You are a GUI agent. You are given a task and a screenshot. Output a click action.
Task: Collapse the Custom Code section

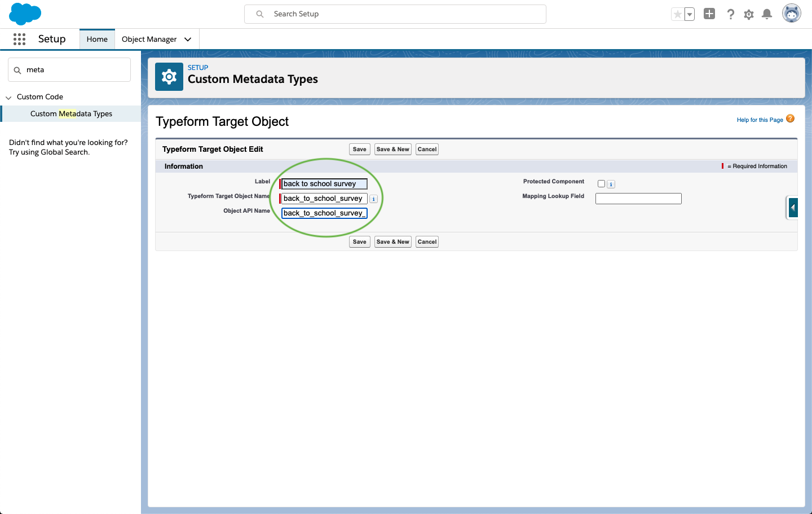[8, 98]
